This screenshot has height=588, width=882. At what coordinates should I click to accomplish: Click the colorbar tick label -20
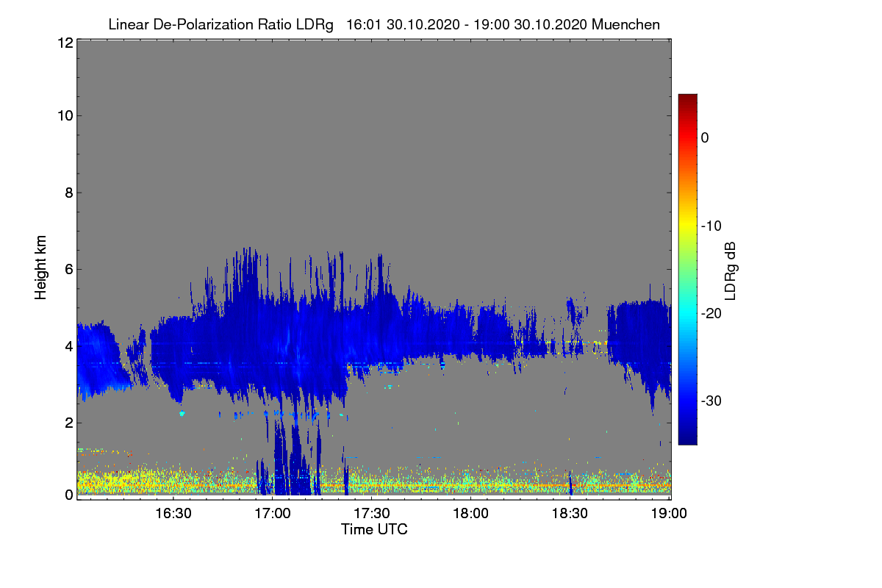point(711,313)
